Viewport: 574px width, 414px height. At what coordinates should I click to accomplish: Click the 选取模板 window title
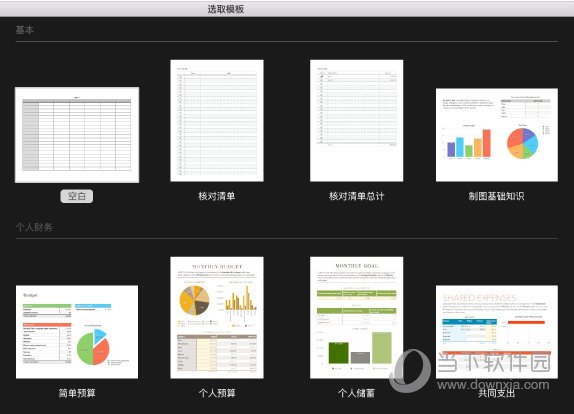226,9
